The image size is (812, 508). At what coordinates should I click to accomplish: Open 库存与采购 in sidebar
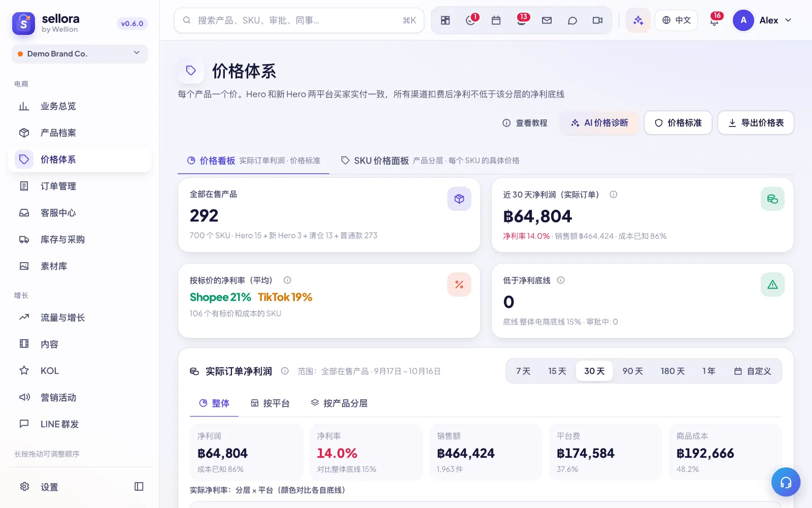pos(80,239)
